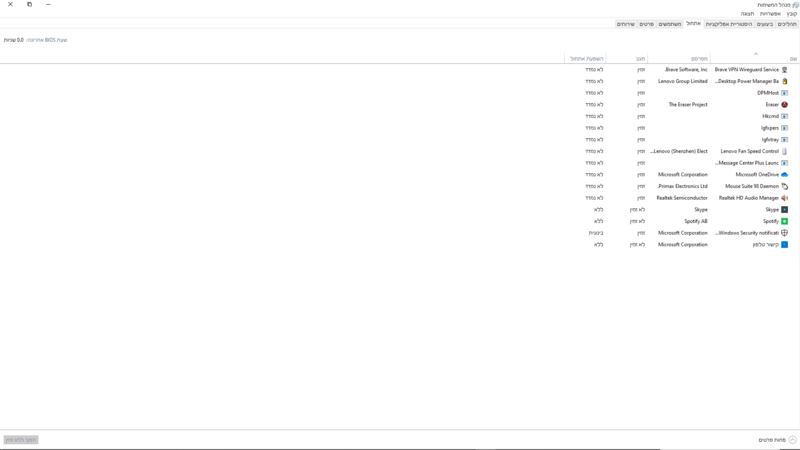Click the Skype app icon
Viewport: 800px width, 450px height.
(x=785, y=210)
